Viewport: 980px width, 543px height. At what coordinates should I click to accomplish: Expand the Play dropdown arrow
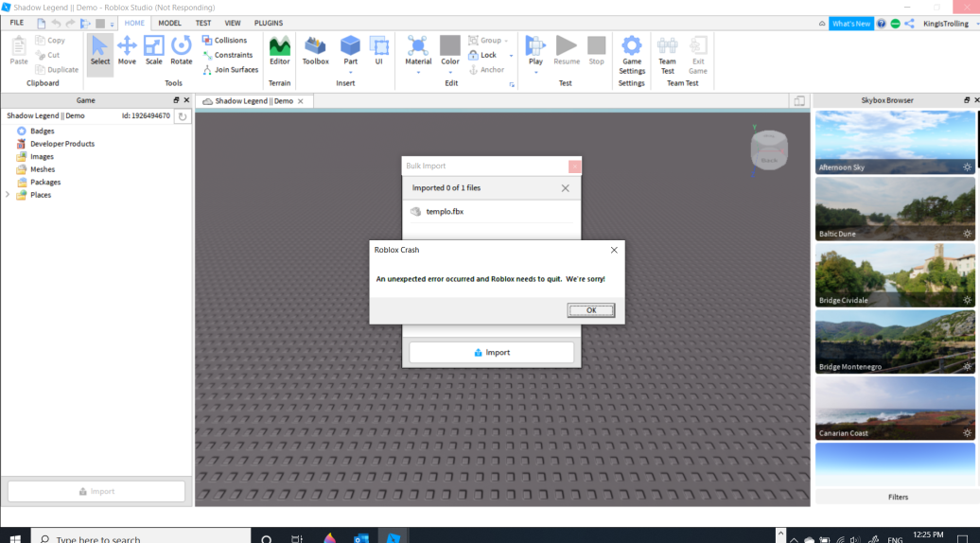click(x=535, y=72)
